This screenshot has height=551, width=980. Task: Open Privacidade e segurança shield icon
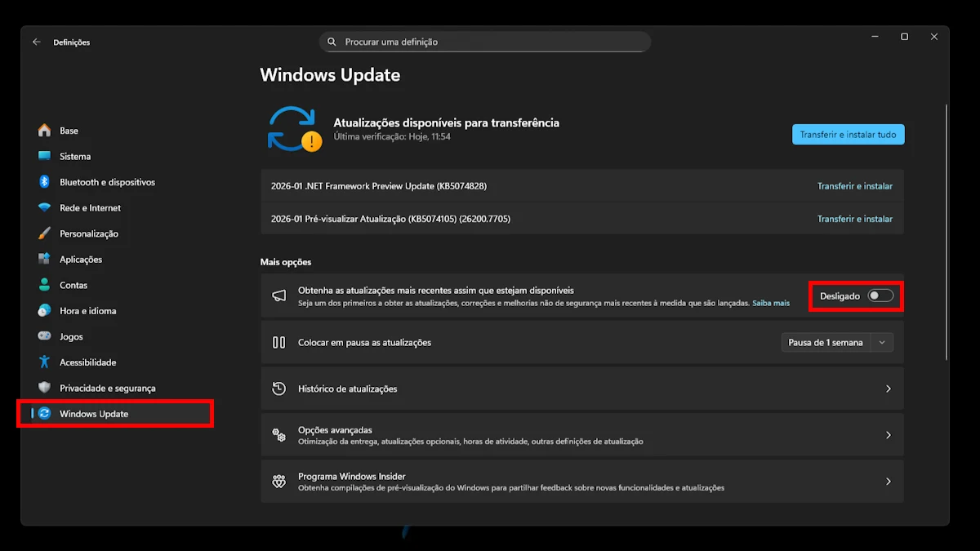click(45, 388)
